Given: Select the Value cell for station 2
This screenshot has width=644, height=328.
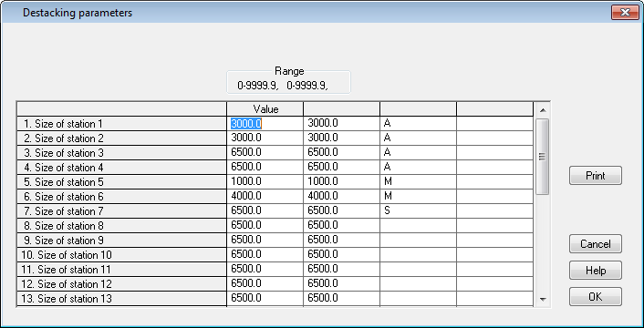Looking at the screenshot, I should click(x=265, y=138).
